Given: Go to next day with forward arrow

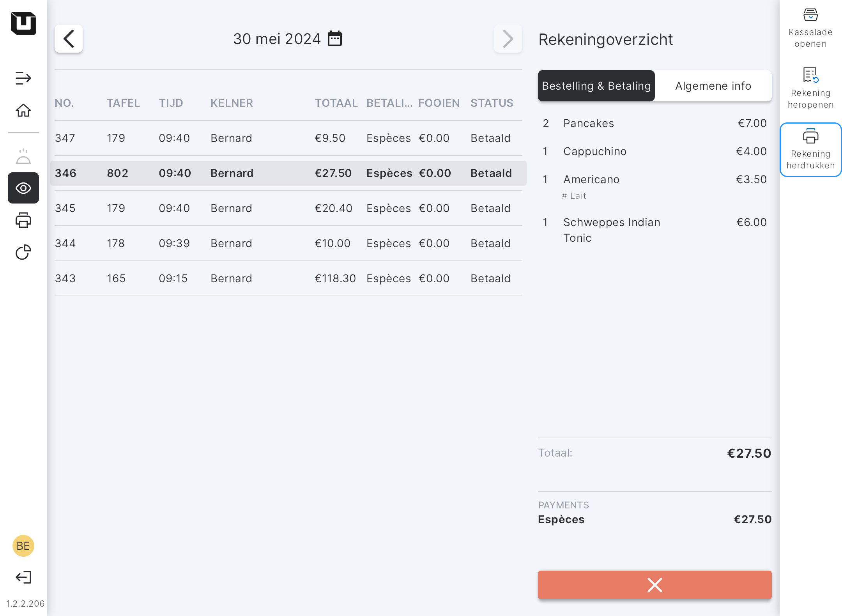Looking at the screenshot, I should click(x=508, y=39).
